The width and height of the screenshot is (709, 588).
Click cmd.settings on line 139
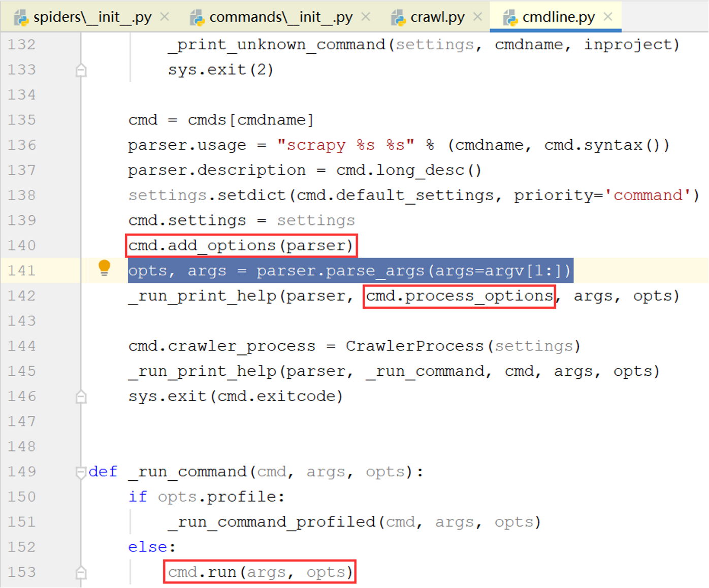[x=187, y=220]
